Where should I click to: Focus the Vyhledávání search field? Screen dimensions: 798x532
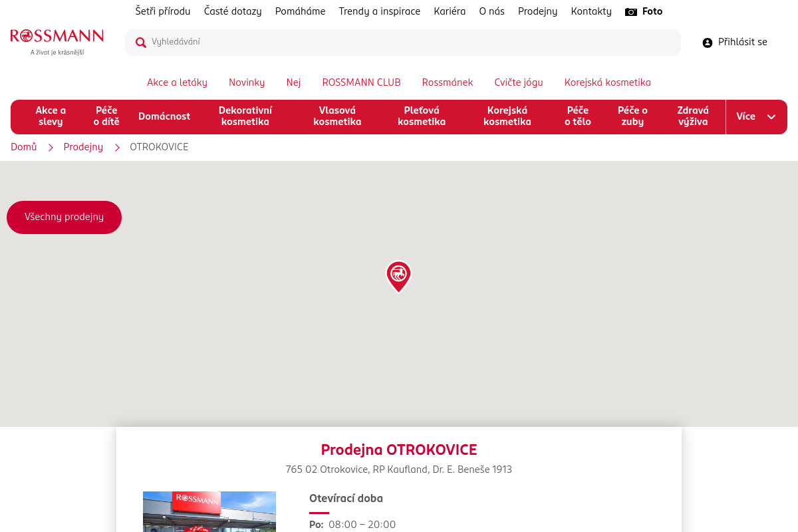pyautogui.click(x=403, y=43)
